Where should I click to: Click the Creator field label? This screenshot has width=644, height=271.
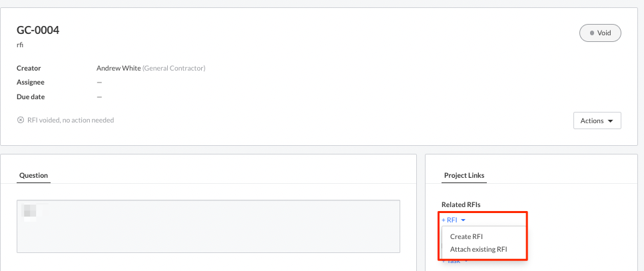tap(29, 68)
